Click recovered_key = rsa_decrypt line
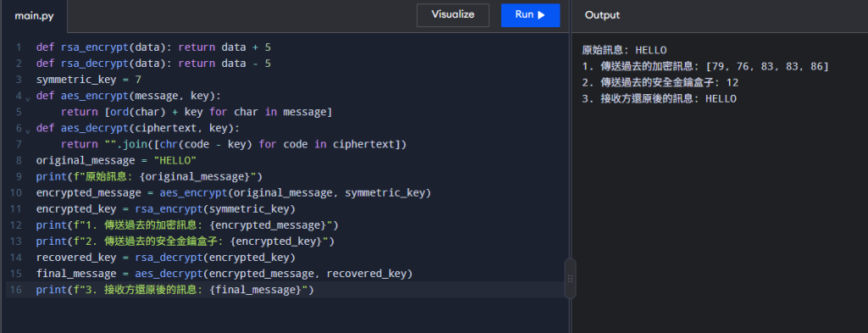This screenshot has height=333, width=868. coord(165,258)
